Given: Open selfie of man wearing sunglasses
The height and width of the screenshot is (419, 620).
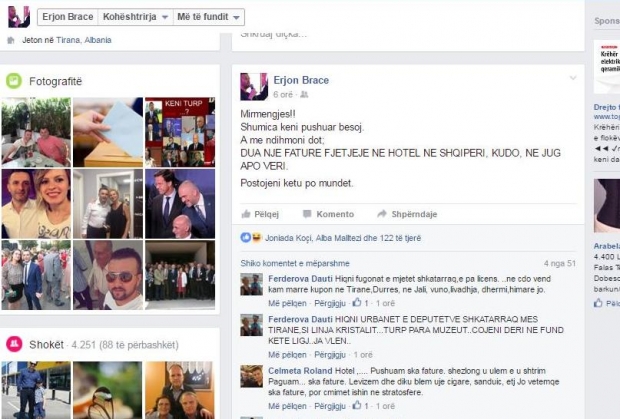Looking at the screenshot, I should click(108, 275).
